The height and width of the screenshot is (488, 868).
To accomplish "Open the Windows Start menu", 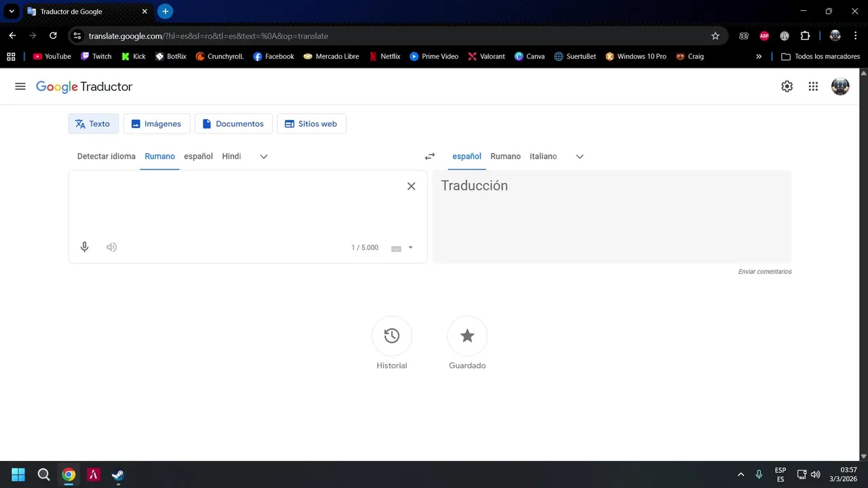I will click(18, 474).
